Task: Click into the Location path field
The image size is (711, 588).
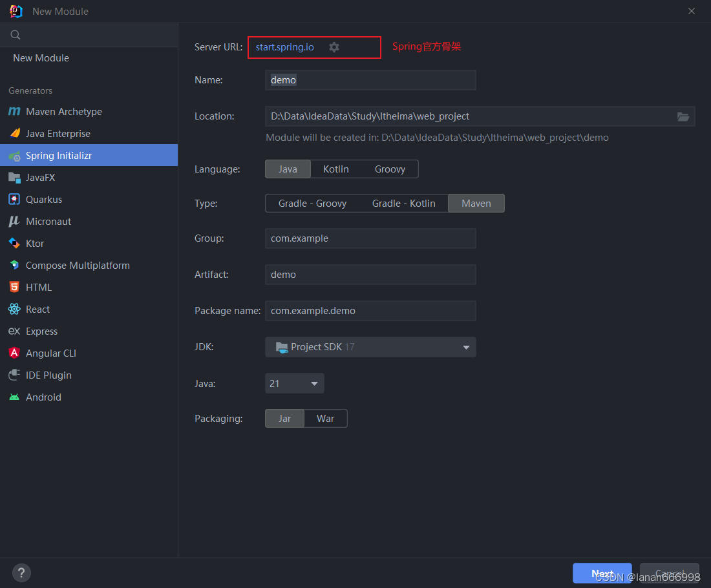Action: (480, 116)
